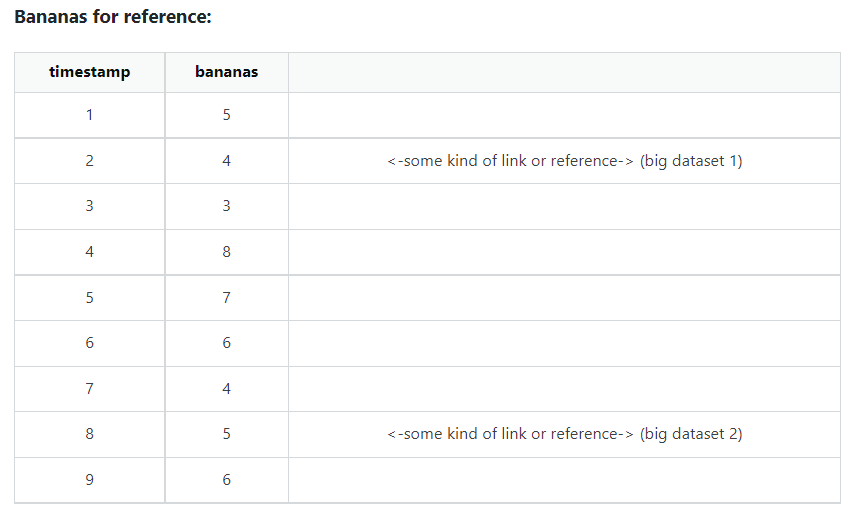Select the timestamp column cell containing 2
Viewport: 856px width, 512px height.
click(89, 160)
